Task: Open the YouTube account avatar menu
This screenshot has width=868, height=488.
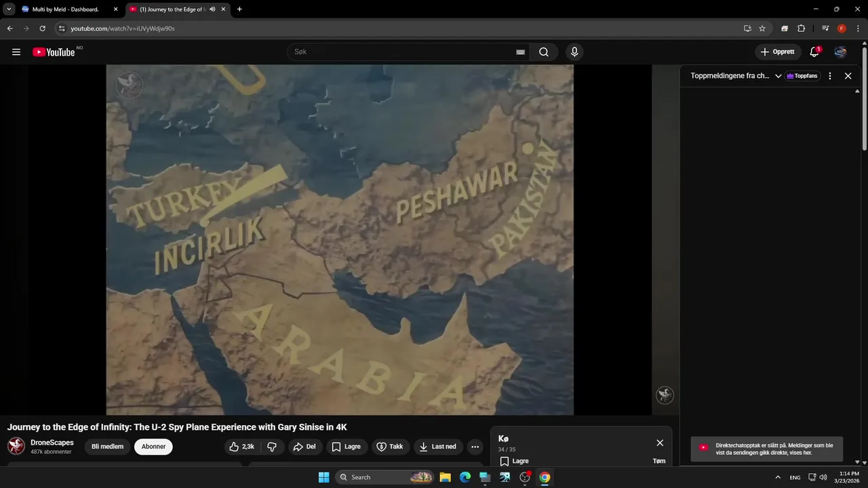Action: point(840,52)
